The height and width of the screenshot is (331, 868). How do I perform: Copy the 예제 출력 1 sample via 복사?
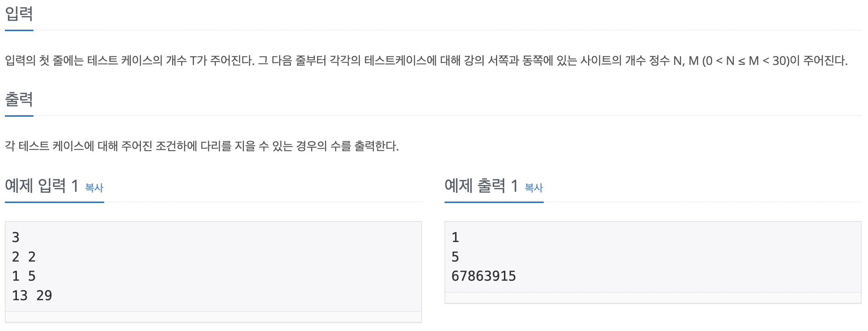point(534,188)
